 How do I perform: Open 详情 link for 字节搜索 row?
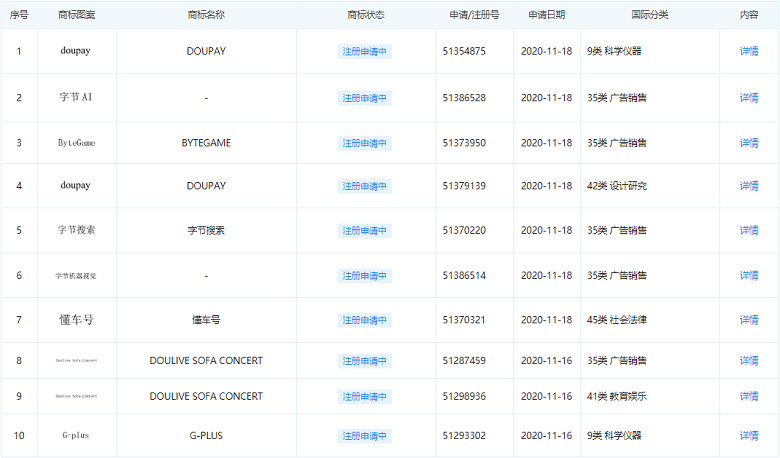click(x=749, y=230)
